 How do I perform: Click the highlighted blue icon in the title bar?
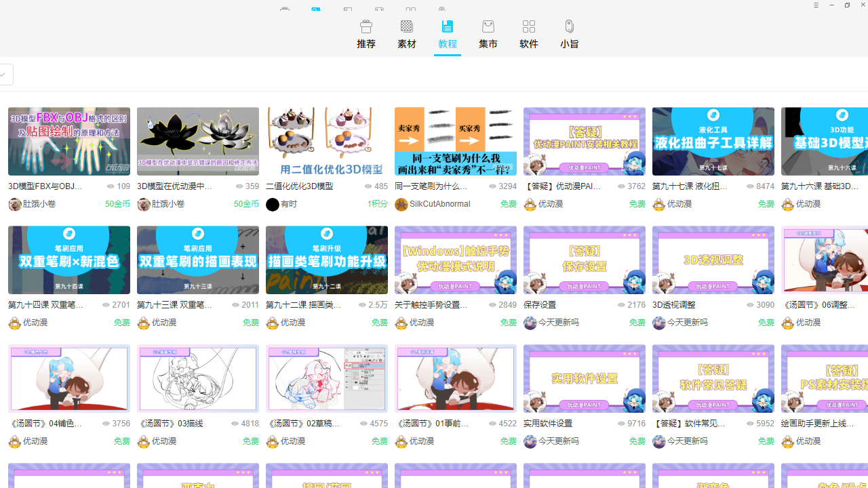pos(316,9)
